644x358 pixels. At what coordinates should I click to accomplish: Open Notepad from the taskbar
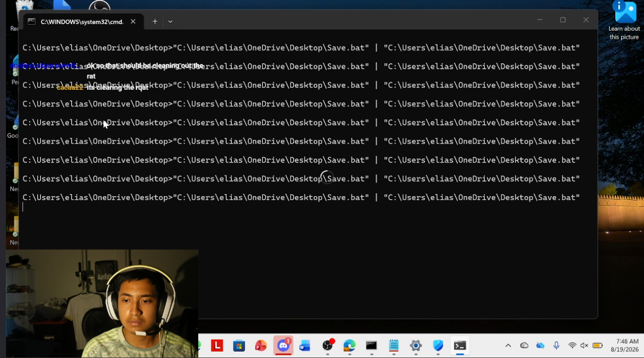[393, 346]
